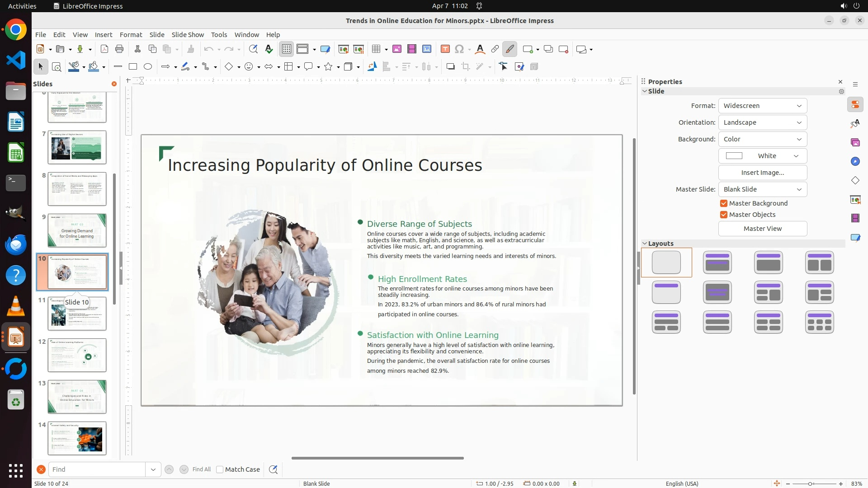Viewport: 868px width, 488px height.
Task: Click the Crop Image tool icon
Action: (466, 67)
